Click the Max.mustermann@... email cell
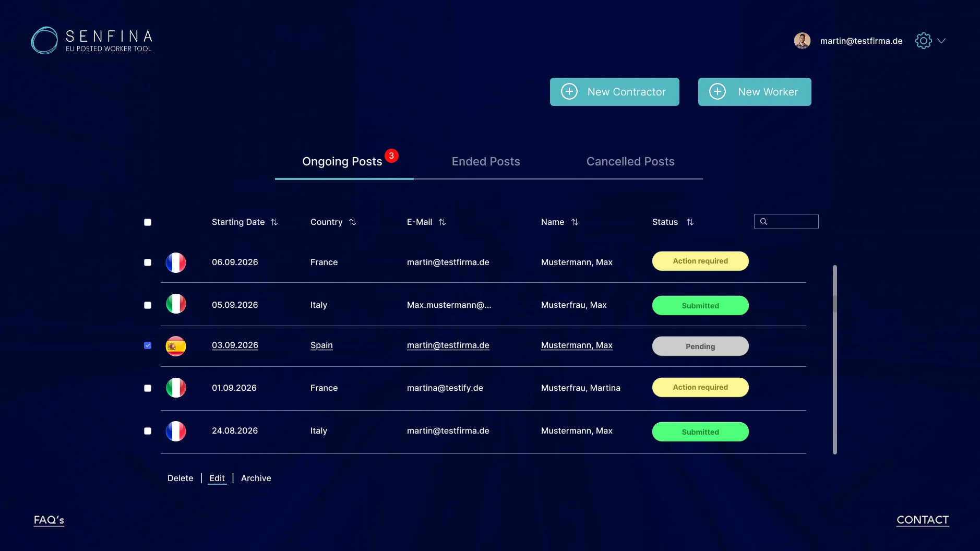980x551 pixels. point(449,305)
